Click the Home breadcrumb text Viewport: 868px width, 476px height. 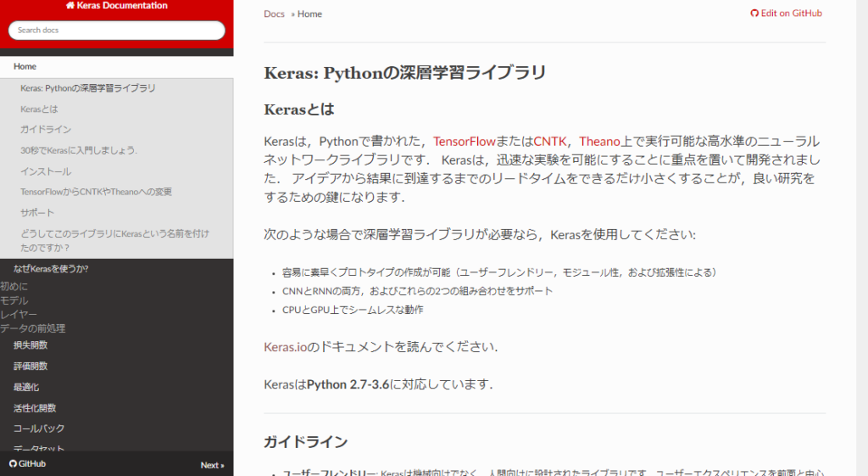point(309,14)
